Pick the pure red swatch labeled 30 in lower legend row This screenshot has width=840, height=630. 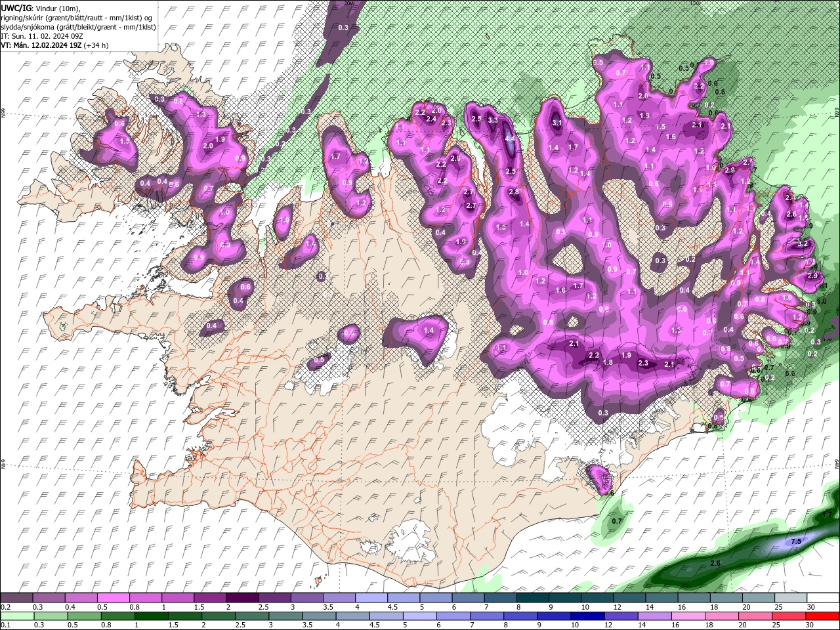coord(822,616)
